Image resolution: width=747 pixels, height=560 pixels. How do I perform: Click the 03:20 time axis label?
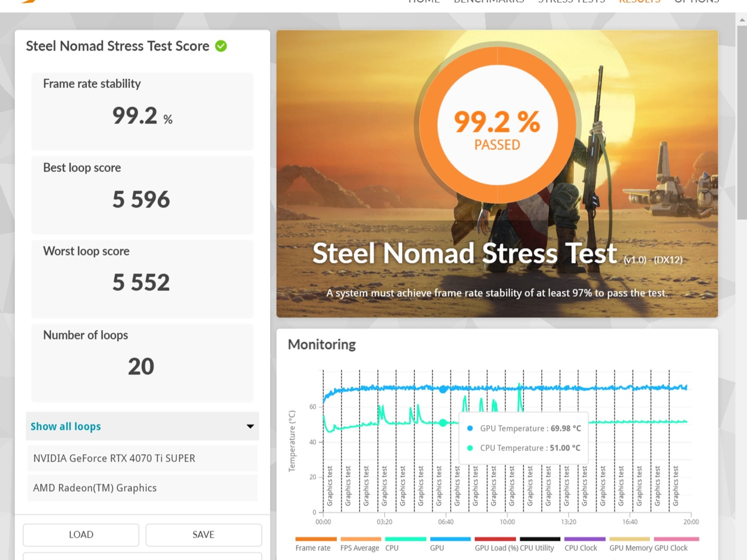(384, 522)
